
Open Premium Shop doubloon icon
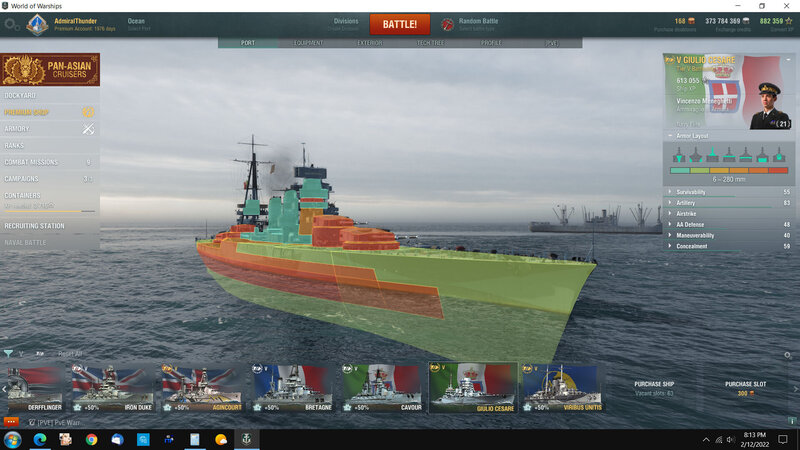[x=87, y=112]
